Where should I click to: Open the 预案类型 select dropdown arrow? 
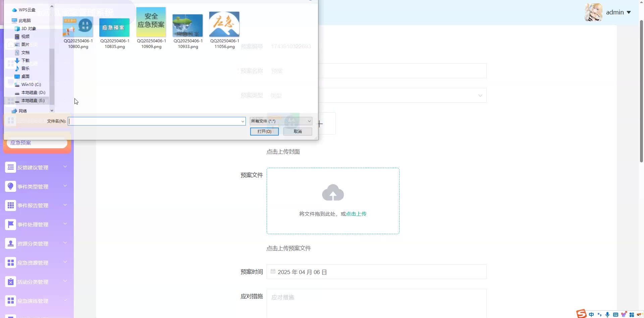coord(480,96)
